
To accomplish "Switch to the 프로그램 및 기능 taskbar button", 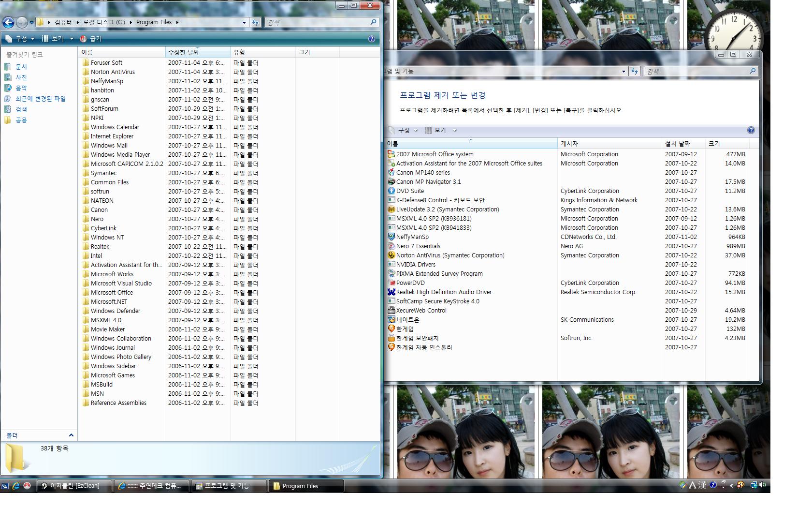I will (229, 486).
